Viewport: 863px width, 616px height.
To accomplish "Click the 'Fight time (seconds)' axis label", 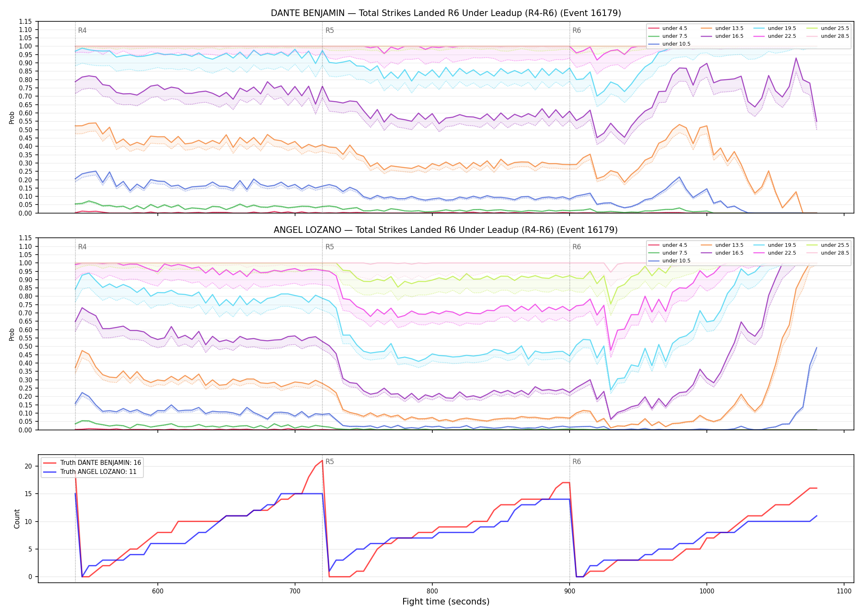I will pos(446,602).
